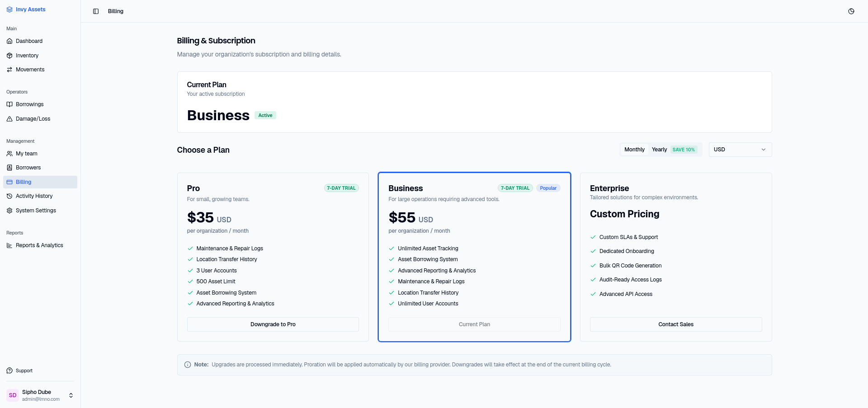Click the info icon beside Note
The height and width of the screenshot is (408, 868).
tap(188, 365)
